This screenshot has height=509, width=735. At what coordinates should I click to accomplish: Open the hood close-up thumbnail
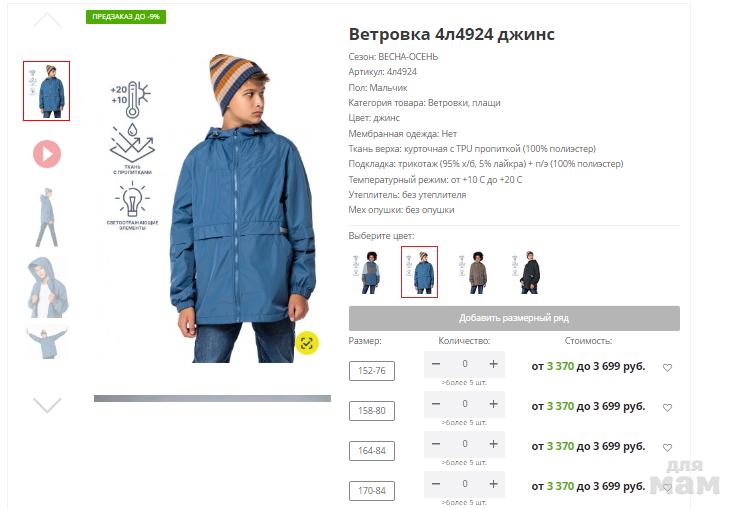(47, 287)
